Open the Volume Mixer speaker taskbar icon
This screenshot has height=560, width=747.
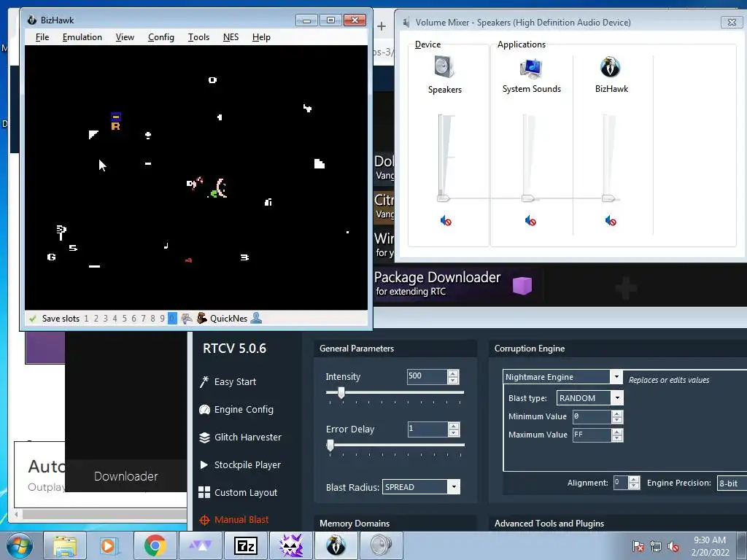381,545
